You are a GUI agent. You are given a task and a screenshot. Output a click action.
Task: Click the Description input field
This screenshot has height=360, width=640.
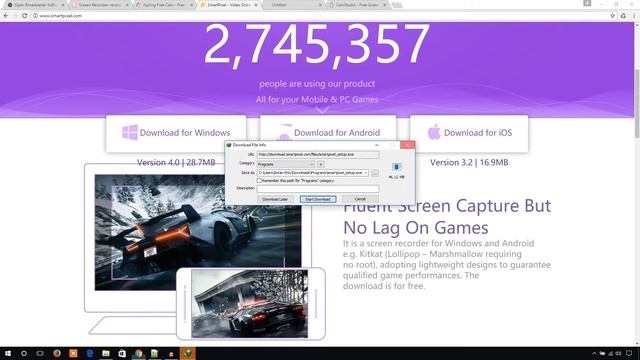click(x=318, y=189)
